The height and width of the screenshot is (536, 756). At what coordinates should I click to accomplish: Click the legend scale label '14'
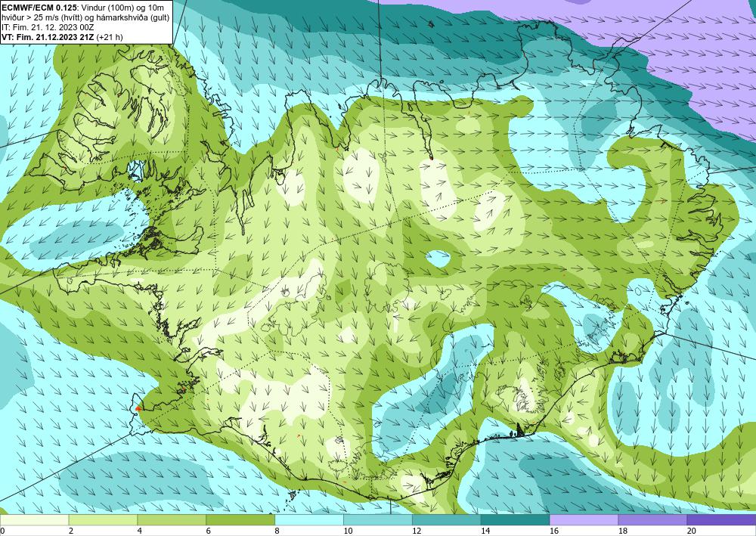coord(485,531)
